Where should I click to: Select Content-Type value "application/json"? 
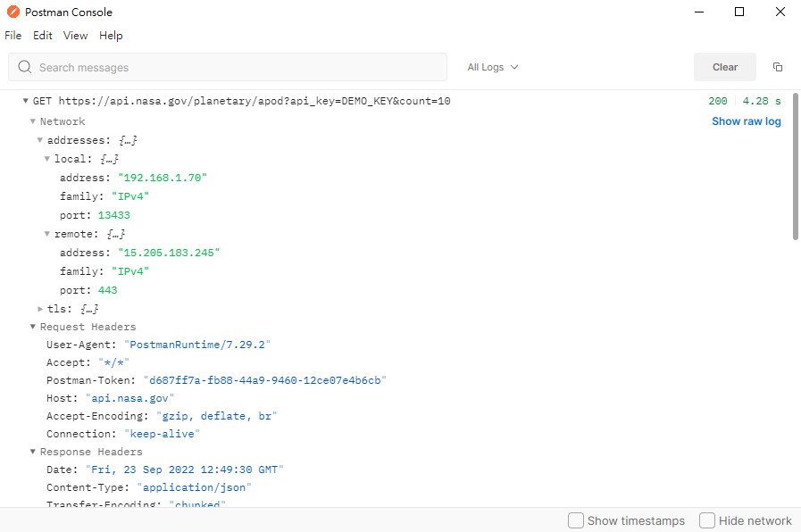[194, 487]
